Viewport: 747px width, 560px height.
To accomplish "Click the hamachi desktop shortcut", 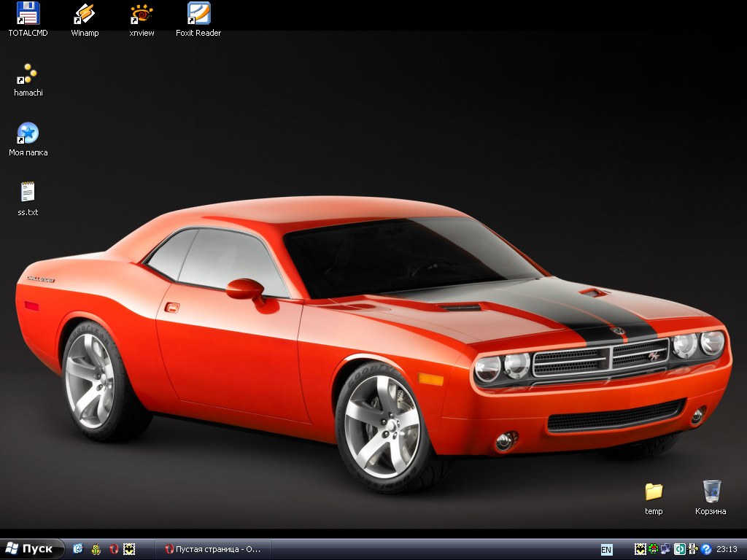I will click(x=28, y=74).
